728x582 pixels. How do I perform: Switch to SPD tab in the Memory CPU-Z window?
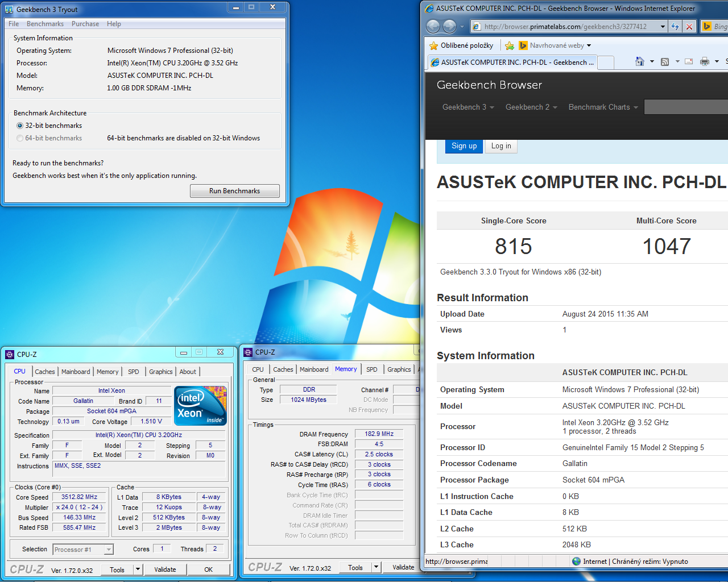372,369
